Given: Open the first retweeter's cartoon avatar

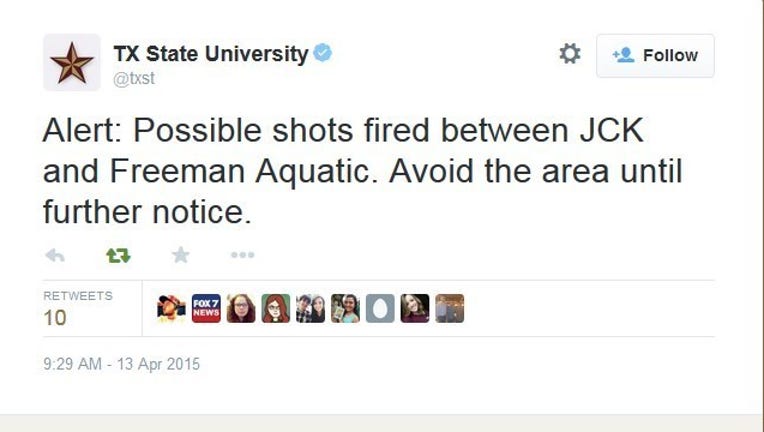Looking at the screenshot, I should (x=171, y=308).
